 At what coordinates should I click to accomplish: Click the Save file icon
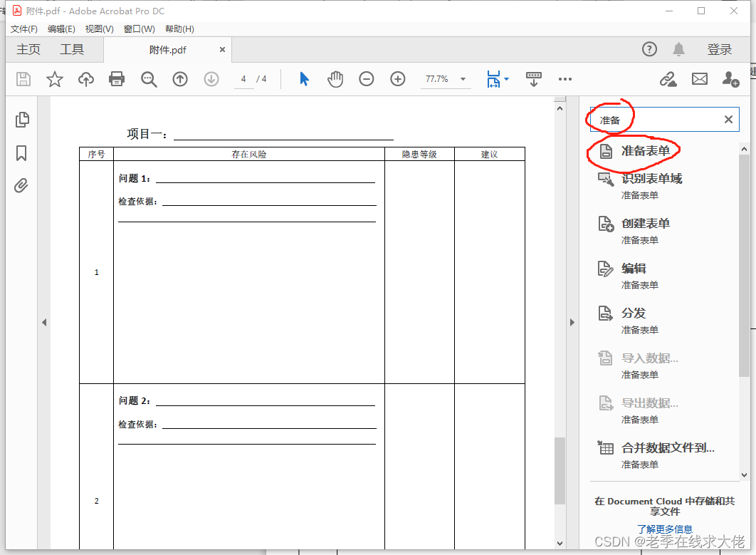point(23,79)
